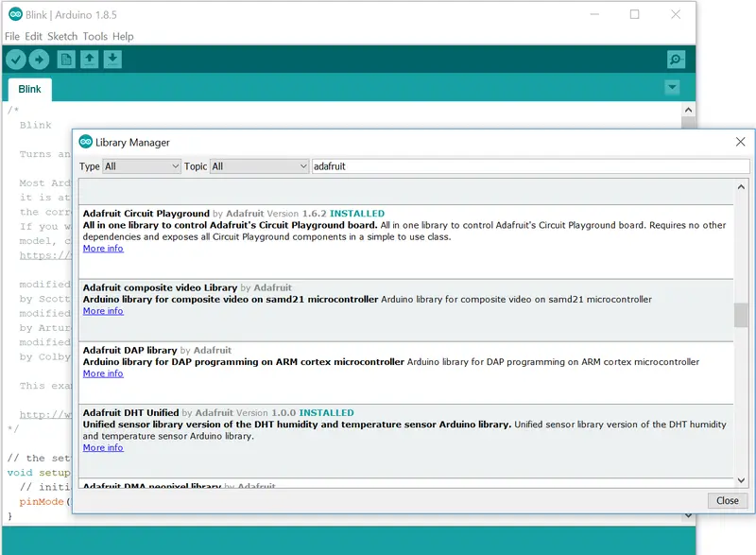
Task: Click the New sketch icon
Action: click(66, 60)
